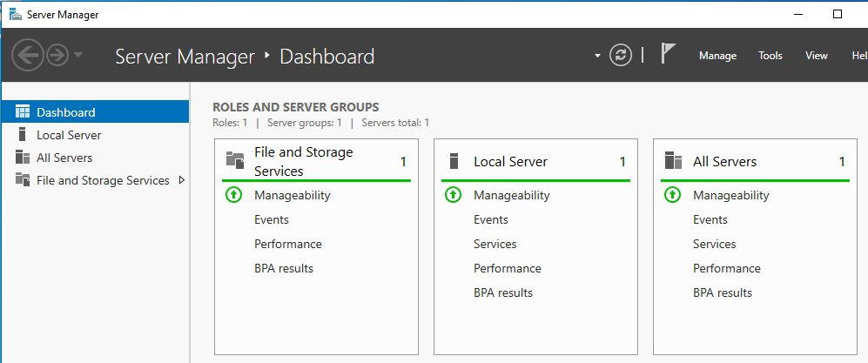Open dropdown arrow left of refresh button
Image resolution: width=868 pixels, height=363 pixels.
(597, 56)
